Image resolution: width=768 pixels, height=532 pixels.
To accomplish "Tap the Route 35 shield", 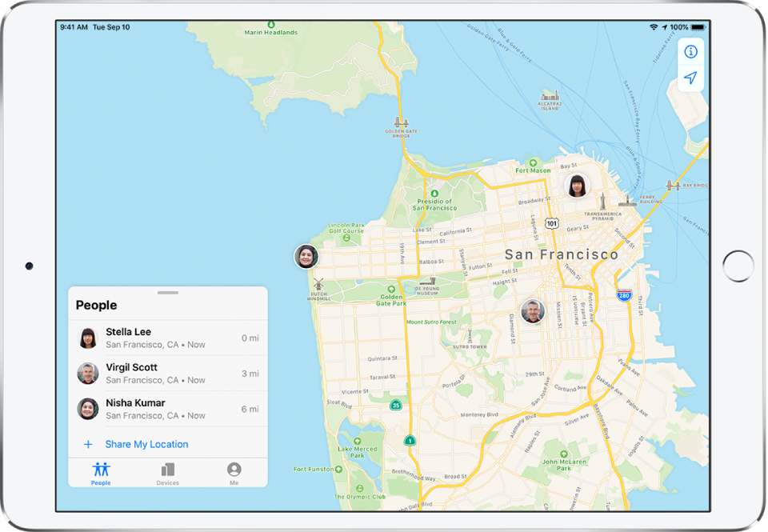I will point(396,405).
